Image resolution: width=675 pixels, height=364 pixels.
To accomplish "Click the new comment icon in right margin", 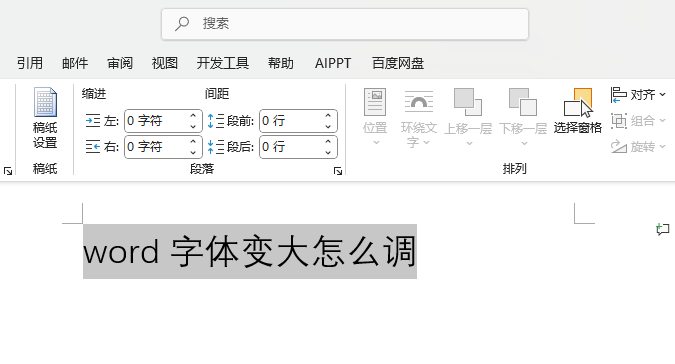I will pyautogui.click(x=663, y=229).
